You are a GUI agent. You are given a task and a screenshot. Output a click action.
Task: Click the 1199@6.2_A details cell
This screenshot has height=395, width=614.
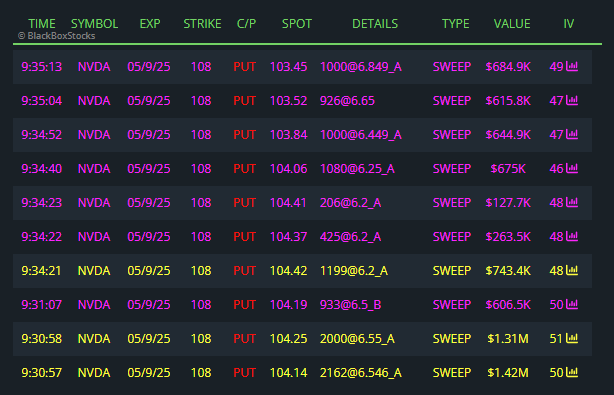point(354,271)
